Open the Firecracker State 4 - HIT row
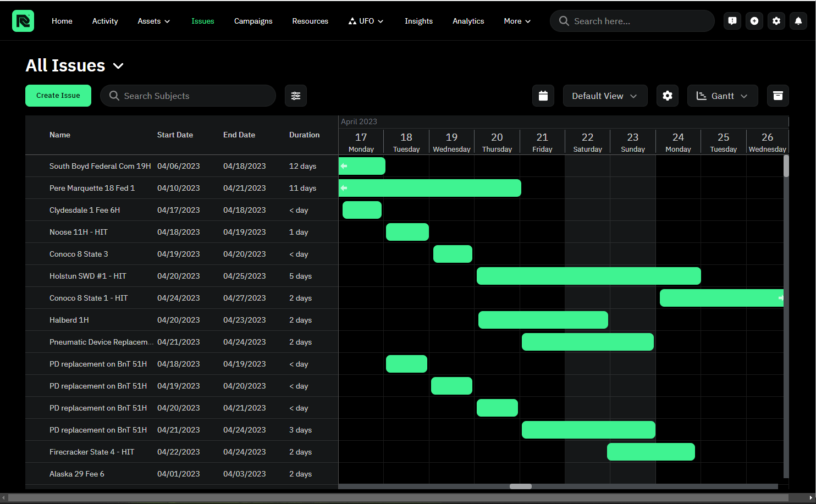 click(x=181, y=452)
